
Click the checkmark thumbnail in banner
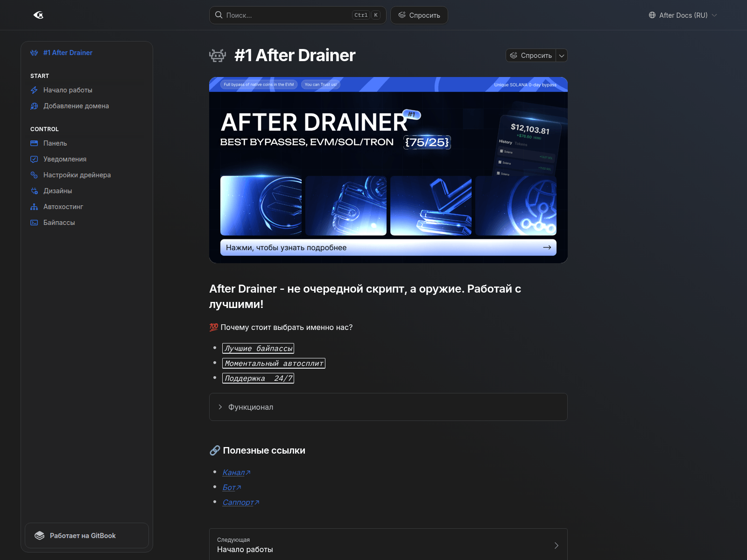click(x=431, y=206)
